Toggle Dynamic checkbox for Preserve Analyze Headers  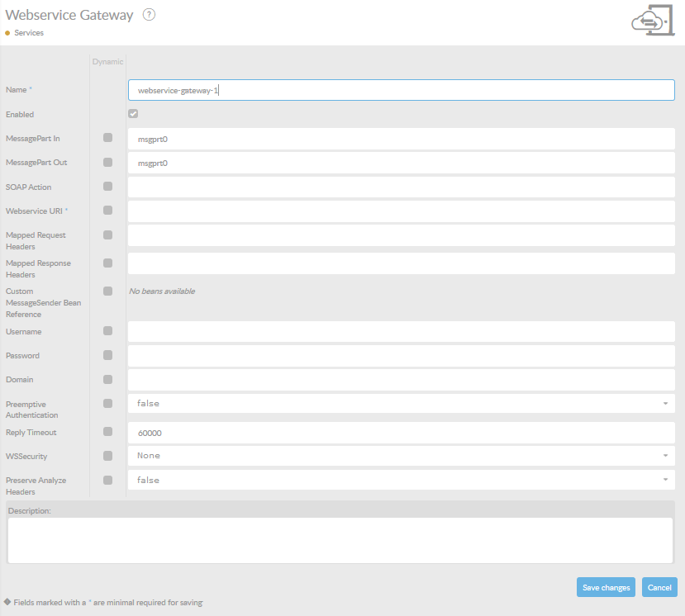[x=108, y=481]
